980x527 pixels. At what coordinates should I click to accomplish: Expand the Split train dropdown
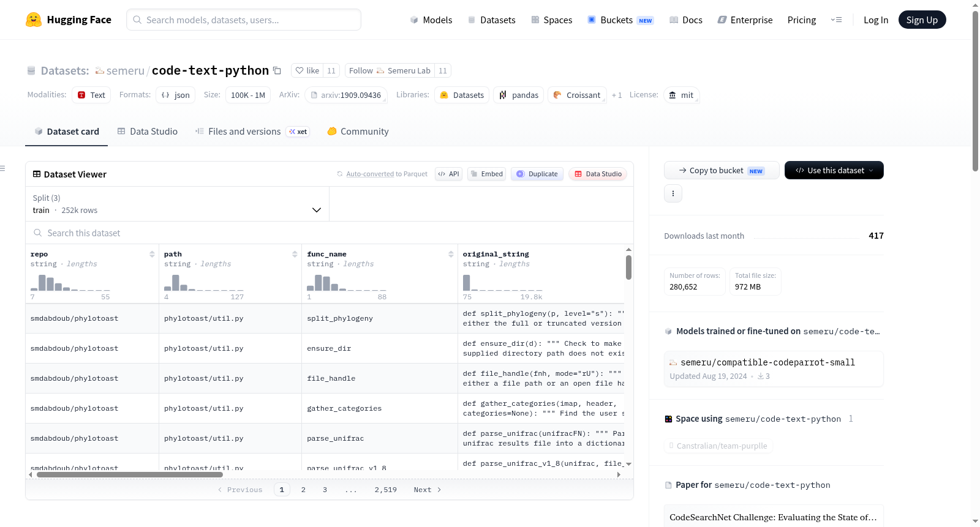click(177, 204)
